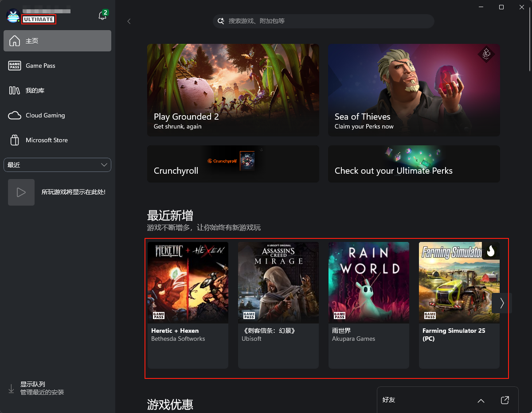This screenshot has height=413, width=532.
Task: Click the Bethesda Softworks publisher text
Action: point(178,339)
